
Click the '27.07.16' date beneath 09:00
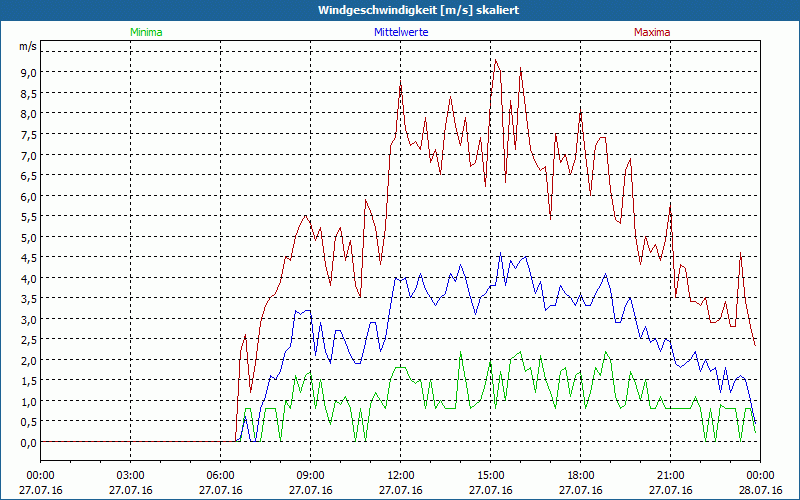[x=311, y=490]
